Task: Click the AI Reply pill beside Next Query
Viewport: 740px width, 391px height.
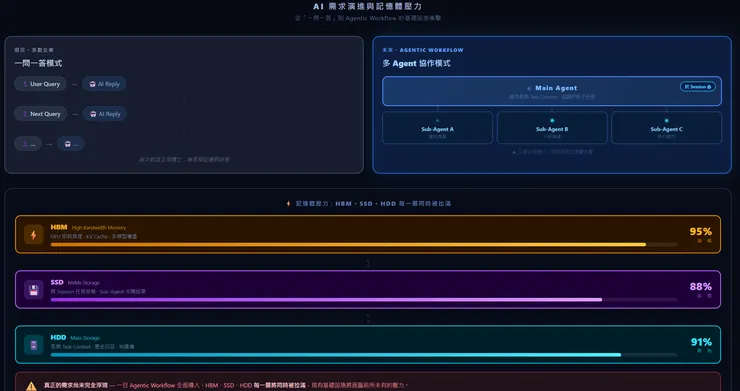Action: [x=105, y=114]
